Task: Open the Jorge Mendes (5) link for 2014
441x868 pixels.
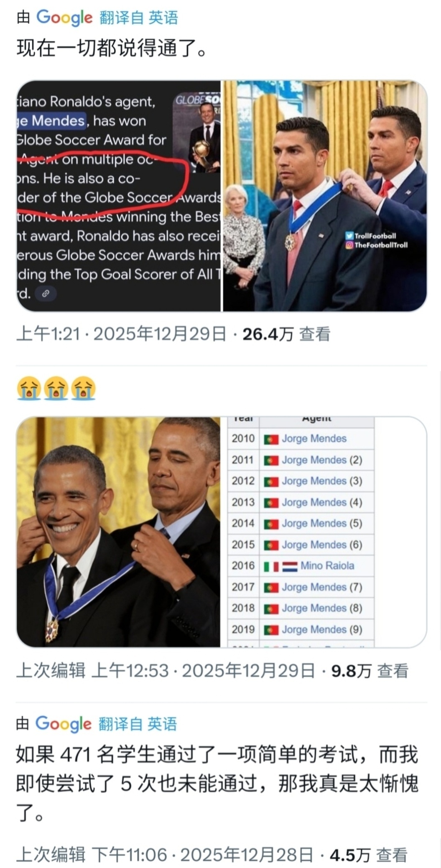Action: (322, 523)
